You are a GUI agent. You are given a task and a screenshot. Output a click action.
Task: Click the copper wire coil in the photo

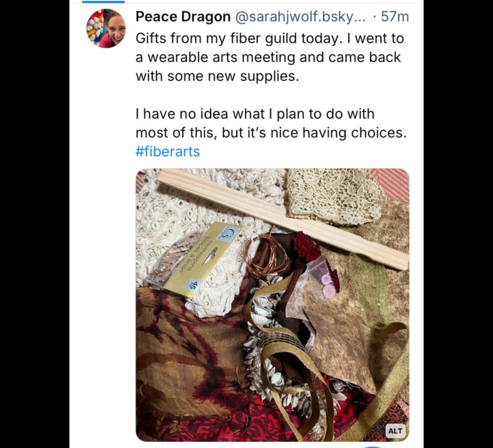click(x=265, y=255)
